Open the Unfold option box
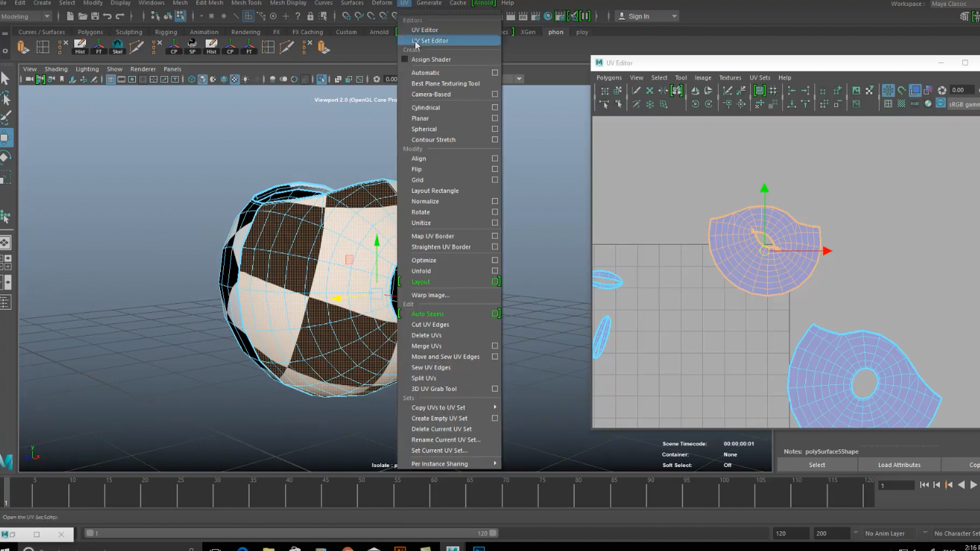 495,271
